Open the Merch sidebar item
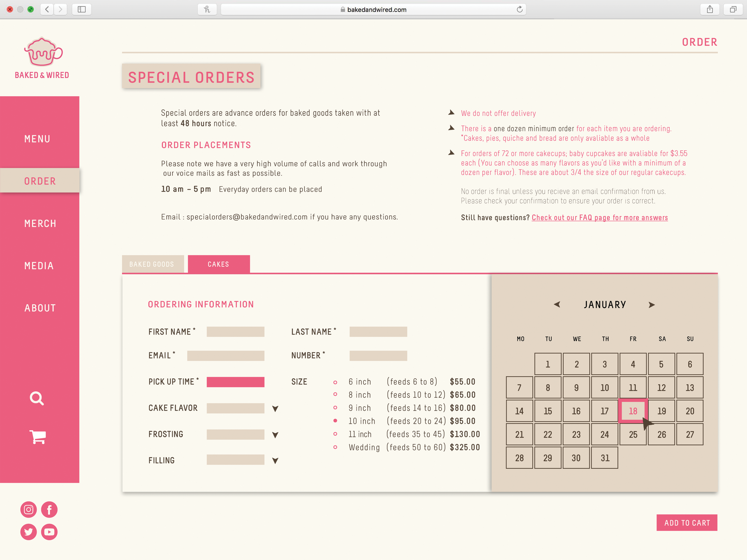 click(x=40, y=223)
